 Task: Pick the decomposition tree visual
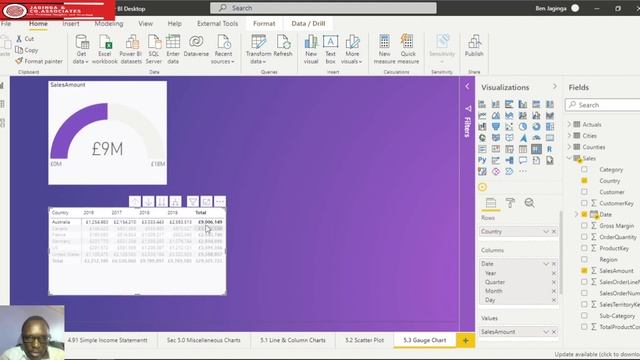click(509, 160)
